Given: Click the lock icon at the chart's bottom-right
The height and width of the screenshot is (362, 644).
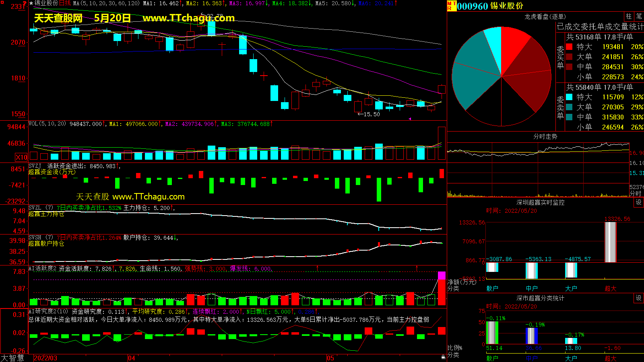Looking at the screenshot, I should coord(443,357).
